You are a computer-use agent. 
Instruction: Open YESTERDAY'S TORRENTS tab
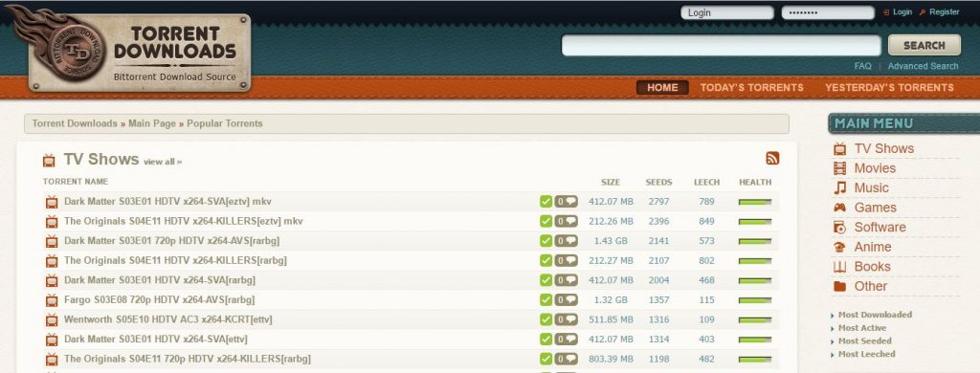(889, 87)
